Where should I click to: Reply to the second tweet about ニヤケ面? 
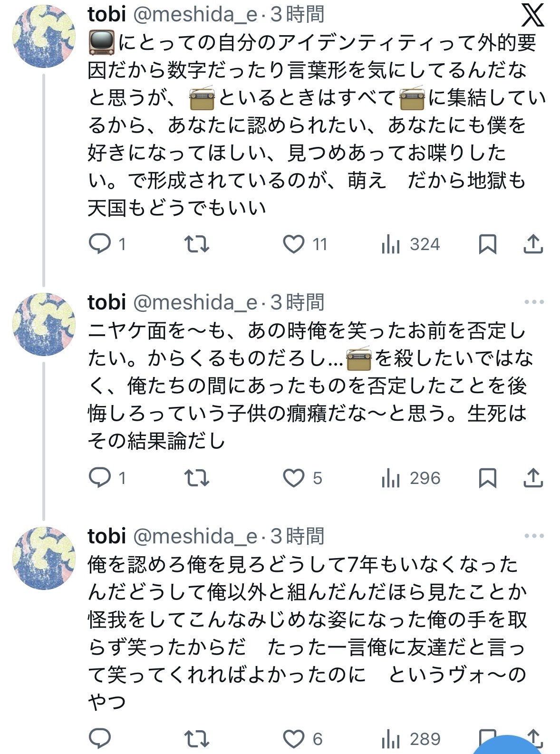pyautogui.click(x=100, y=478)
